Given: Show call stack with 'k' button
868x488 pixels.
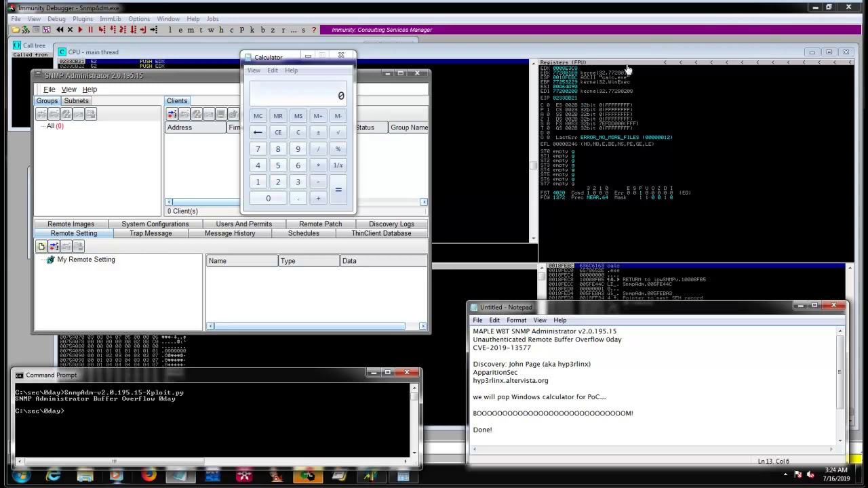Looking at the screenshot, I should [x=252, y=30].
